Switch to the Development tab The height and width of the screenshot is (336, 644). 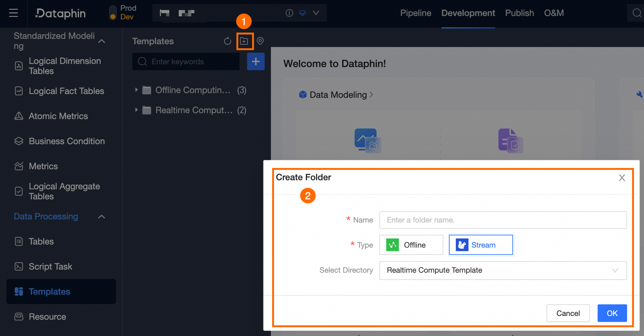pos(468,13)
